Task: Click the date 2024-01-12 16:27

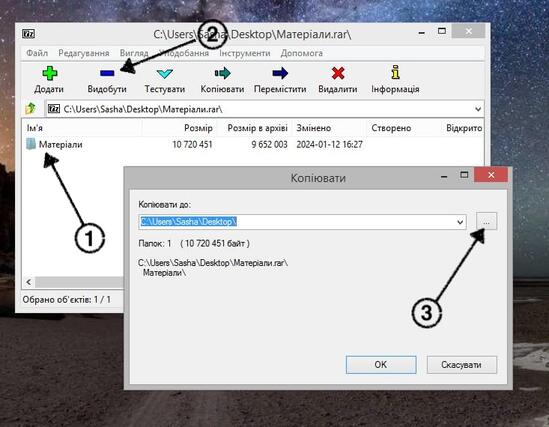Action: [x=329, y=144]
